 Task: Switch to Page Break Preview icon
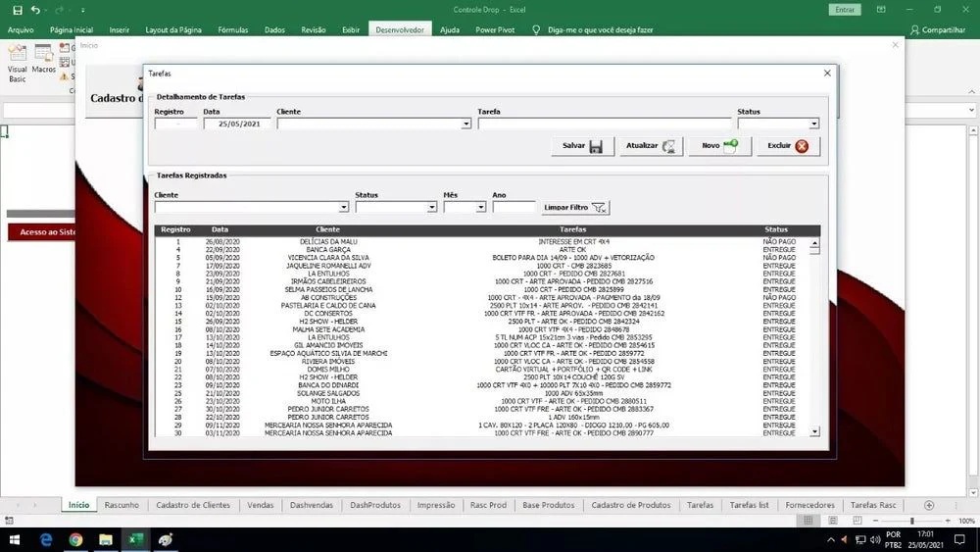[857, 520]
